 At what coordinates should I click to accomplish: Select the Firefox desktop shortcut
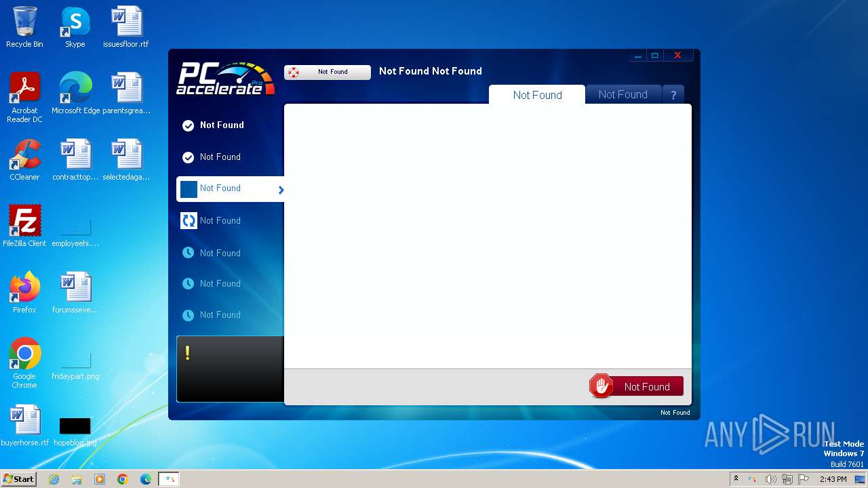click(x=24, y=293)
